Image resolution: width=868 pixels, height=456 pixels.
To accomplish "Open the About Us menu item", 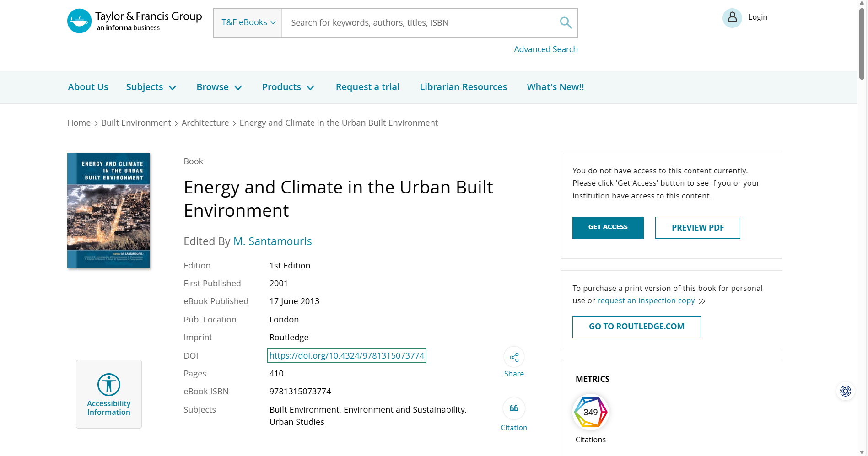I will click(x=88, y=87).
